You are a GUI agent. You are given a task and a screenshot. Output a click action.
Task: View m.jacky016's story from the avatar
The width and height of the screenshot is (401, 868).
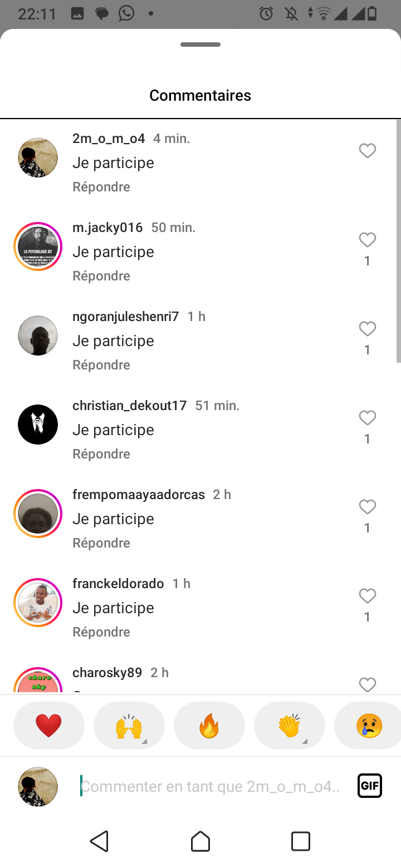(38, 246)
